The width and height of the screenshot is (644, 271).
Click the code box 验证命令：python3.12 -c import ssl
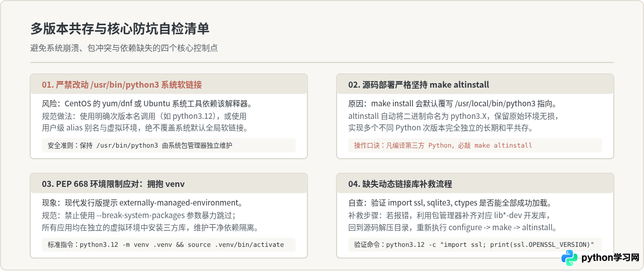pyautogui.click(x=475, y=244)
